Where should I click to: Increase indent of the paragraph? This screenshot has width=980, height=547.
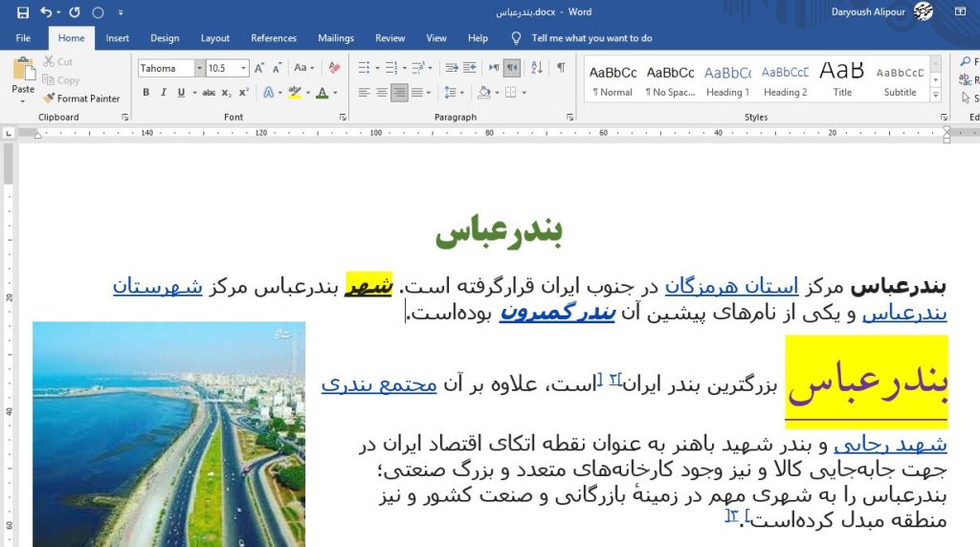click(x=470, y=68)
